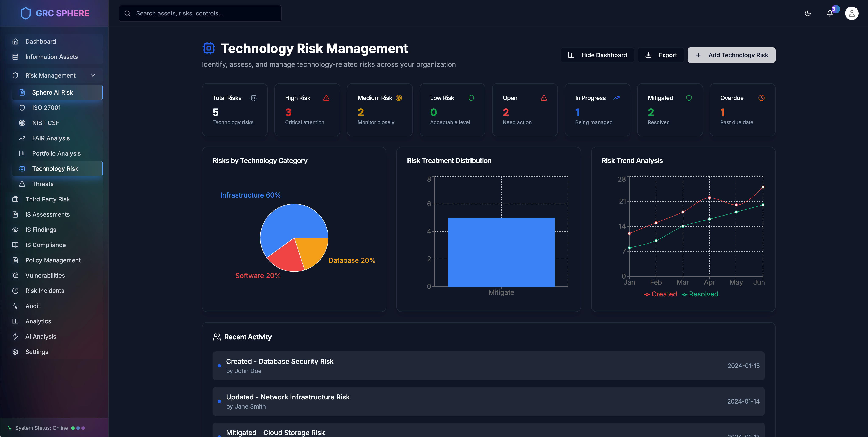The height and width of the screenshot is (437, 868).
Task: Click the Add Technology Risk button
Action: tap(731, 55)
